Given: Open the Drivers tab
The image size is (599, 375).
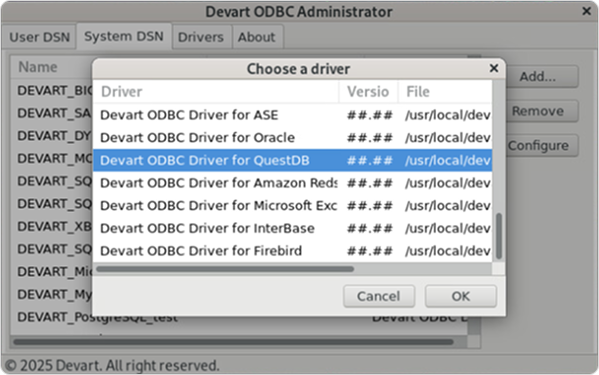Looking at the screenshot, I should (x=201, y=37).
